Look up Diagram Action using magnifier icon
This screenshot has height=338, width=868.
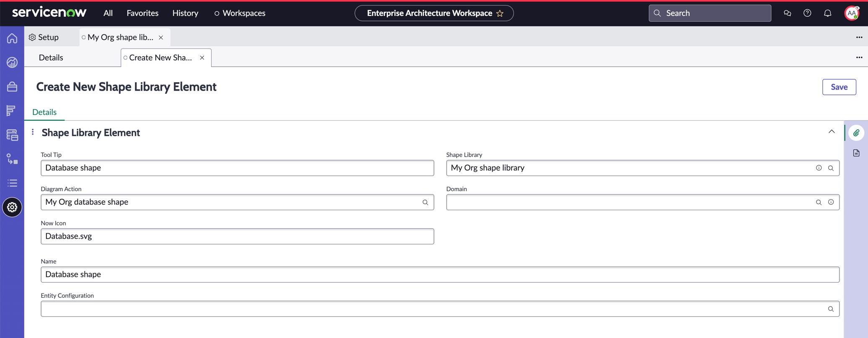[x=425, y=203]
